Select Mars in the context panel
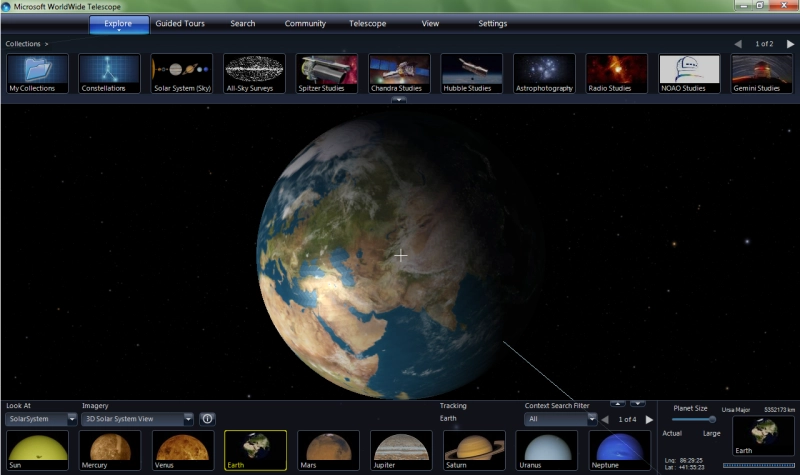This screenshot has width=800, height=475. [x=329, y=450]
